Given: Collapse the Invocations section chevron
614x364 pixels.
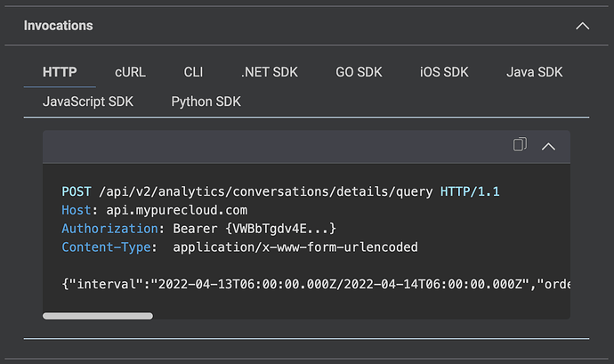Looking at the screenshot, I should click(582, 26).
